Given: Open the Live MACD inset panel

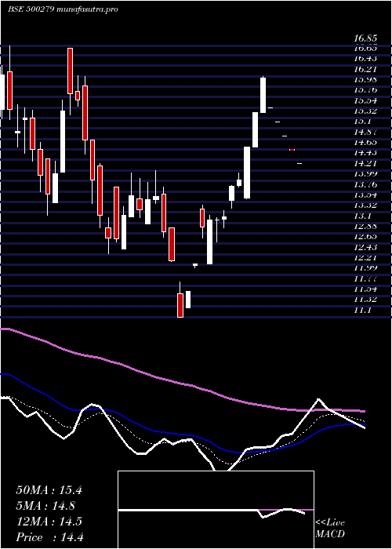Looking at the screenshot, I should 216,510.
